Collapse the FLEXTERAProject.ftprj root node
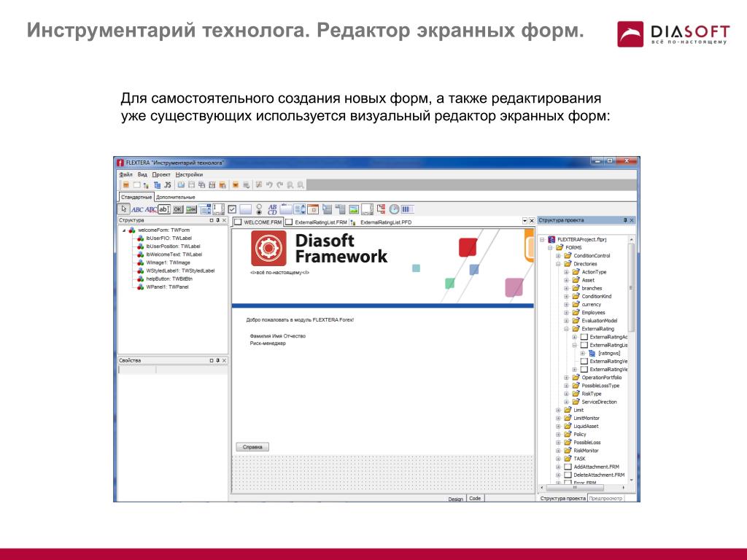This screenshot has height=560, width=747. tap(542, 239)
